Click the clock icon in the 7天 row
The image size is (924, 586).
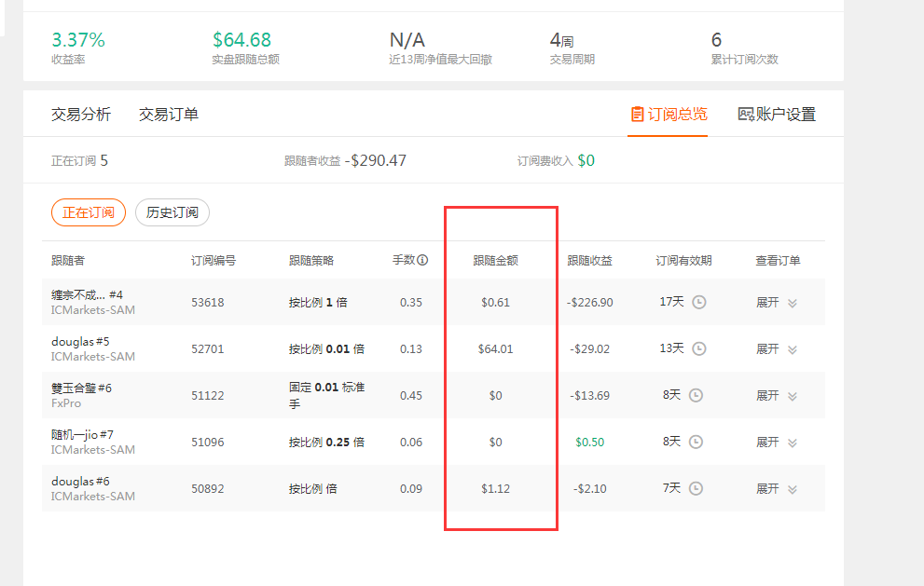(696, 488)
